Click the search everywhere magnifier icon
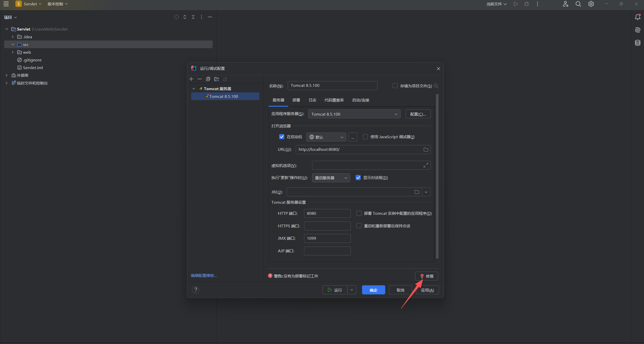644x344 pixels. click(578, 4)
